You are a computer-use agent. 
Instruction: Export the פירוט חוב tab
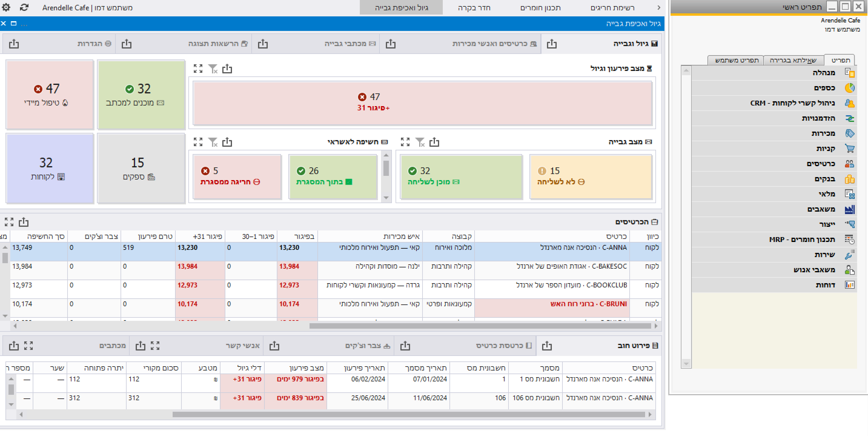pos(547,345)
